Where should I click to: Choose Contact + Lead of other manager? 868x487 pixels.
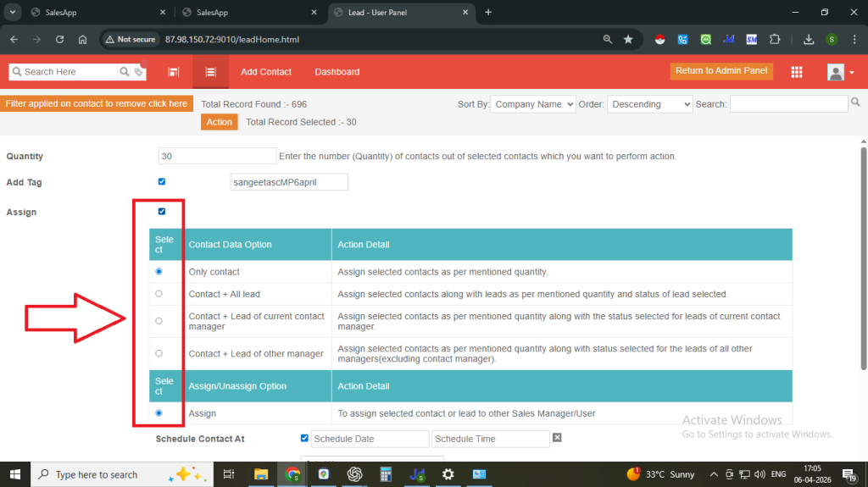click(159, 353)
